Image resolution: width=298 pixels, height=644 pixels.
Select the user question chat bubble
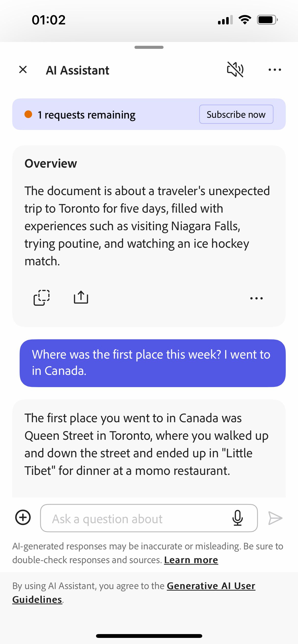[152, 363]
